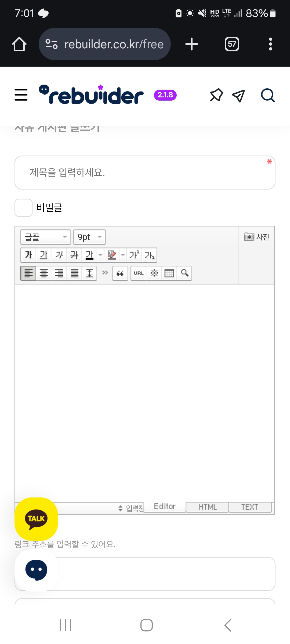The height and width of the screenshot is (644, 290).
Task: Tap the pin icon in header
Action: coord(216,95)
